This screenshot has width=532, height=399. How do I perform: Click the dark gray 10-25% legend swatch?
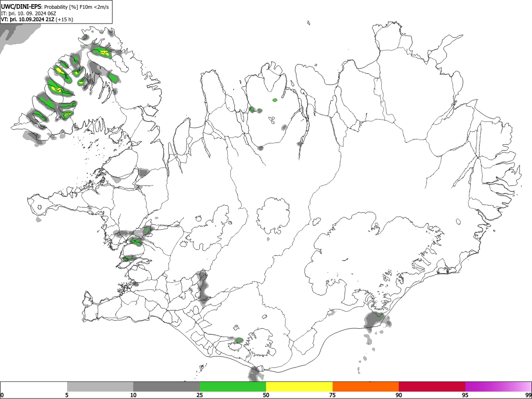tap(167, 387)
